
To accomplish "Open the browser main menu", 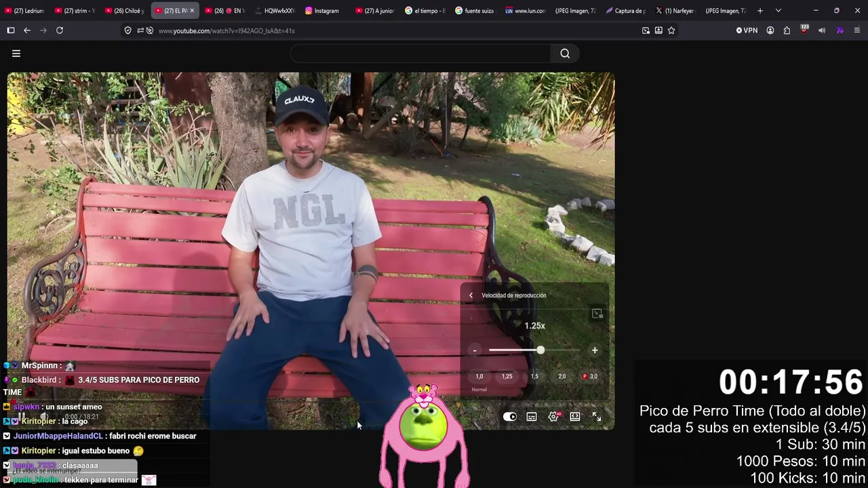I will click(x=857, y=30).
